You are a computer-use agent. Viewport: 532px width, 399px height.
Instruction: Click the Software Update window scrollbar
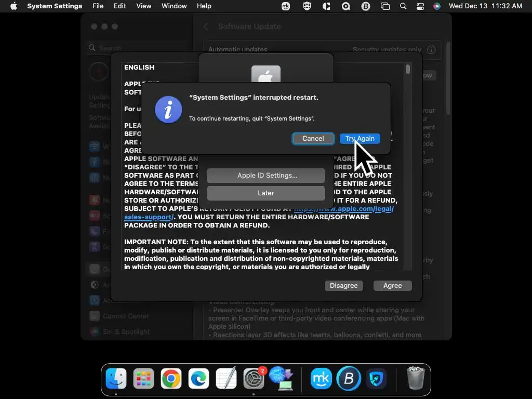coord(448,78)
